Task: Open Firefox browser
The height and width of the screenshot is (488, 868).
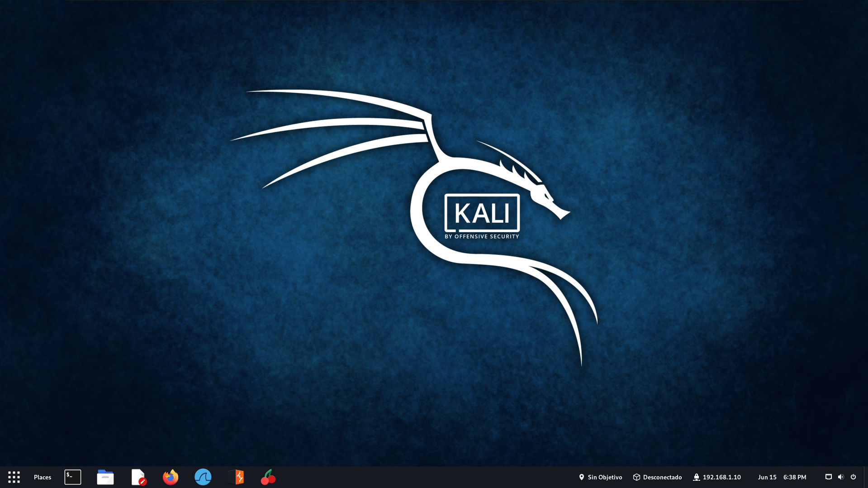Action: (171, 477)
